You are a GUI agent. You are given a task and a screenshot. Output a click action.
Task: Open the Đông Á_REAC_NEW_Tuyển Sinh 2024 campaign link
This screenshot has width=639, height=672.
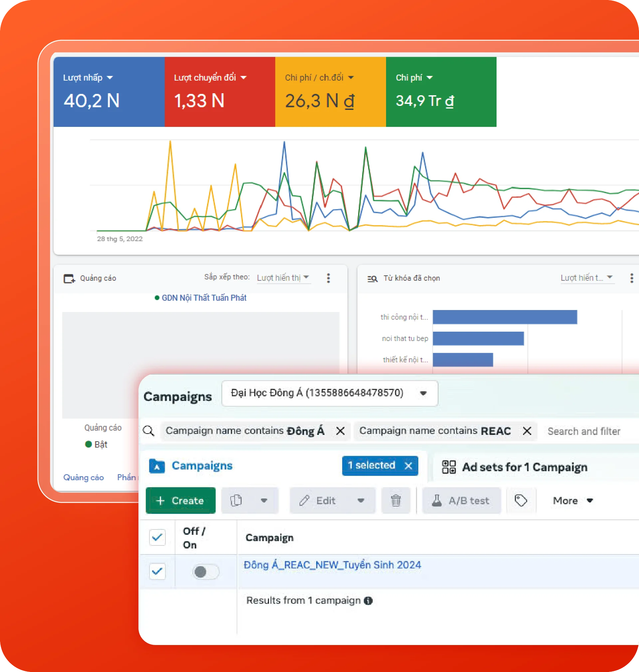(x=332, y=565)
